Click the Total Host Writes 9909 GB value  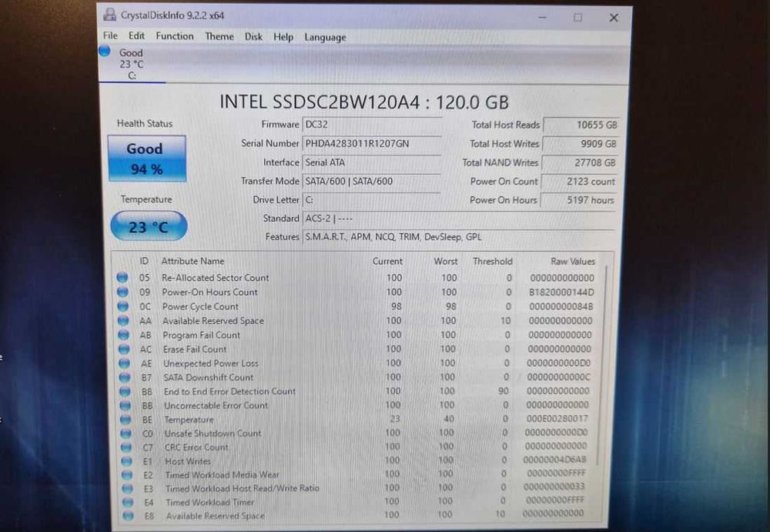tap(580, 144)
